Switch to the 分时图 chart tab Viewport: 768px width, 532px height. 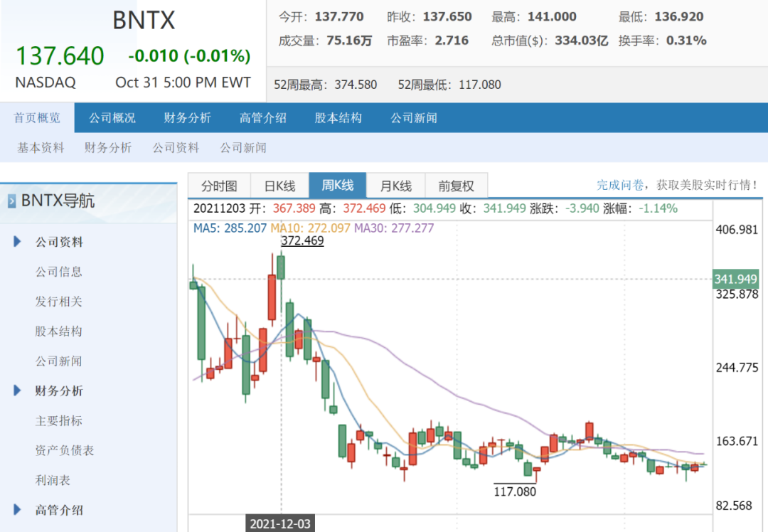(x=219, y=186)
